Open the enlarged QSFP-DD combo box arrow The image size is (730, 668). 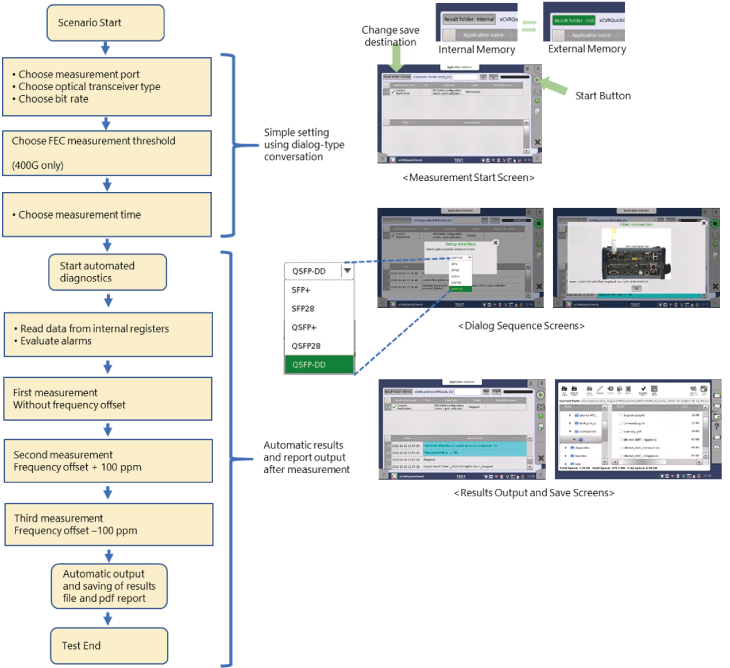tap(347, 270)
